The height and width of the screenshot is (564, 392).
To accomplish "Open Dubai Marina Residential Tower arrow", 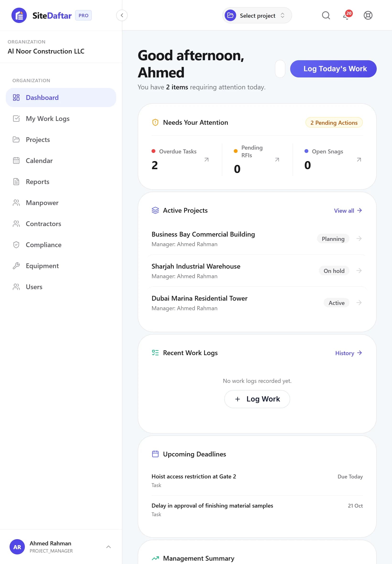I will pyautogui.click(x=359, y=303).
